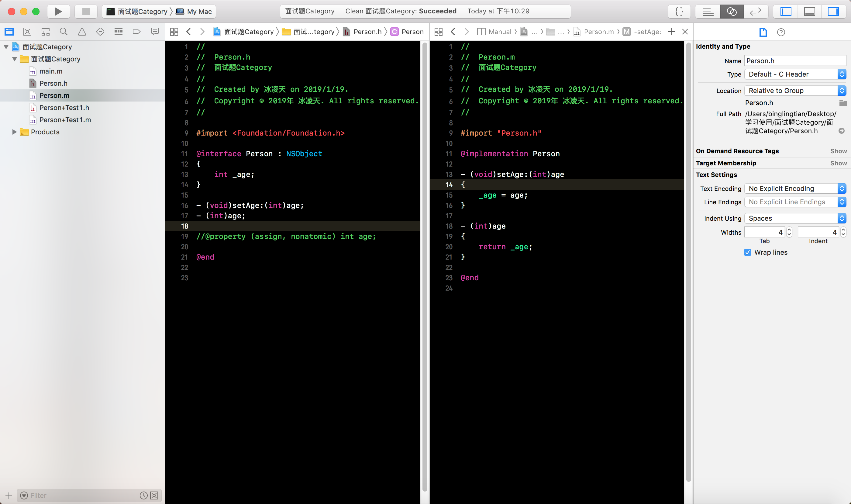Expand the Products folder
Viewport: 851px width, 504px height.
click(14, 132)
